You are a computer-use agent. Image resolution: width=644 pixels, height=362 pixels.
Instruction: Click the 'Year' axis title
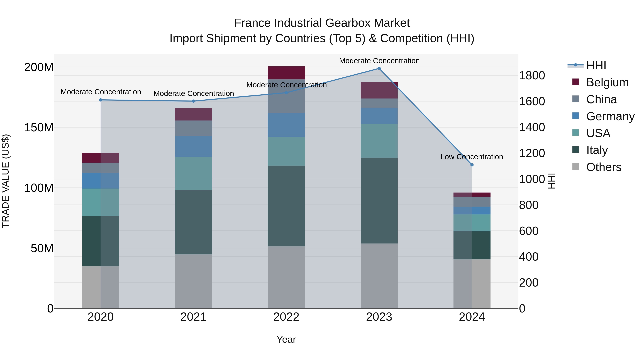286,340
